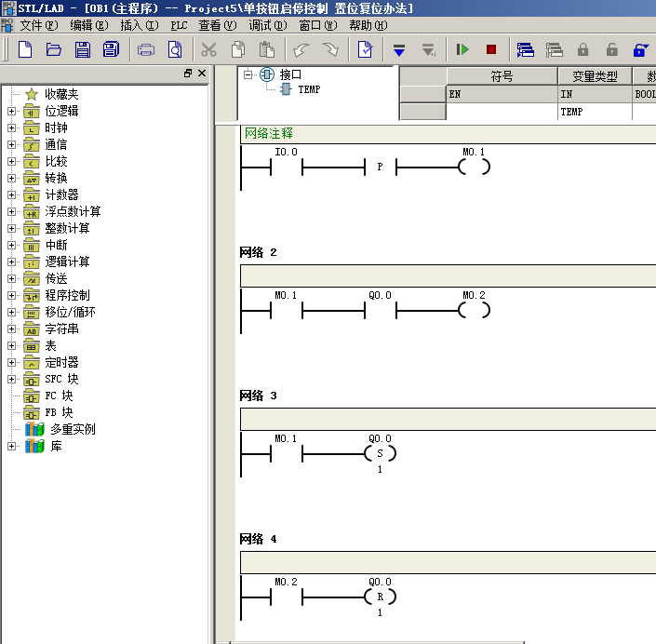Click the open gray padlock icon

click(611, 50)
